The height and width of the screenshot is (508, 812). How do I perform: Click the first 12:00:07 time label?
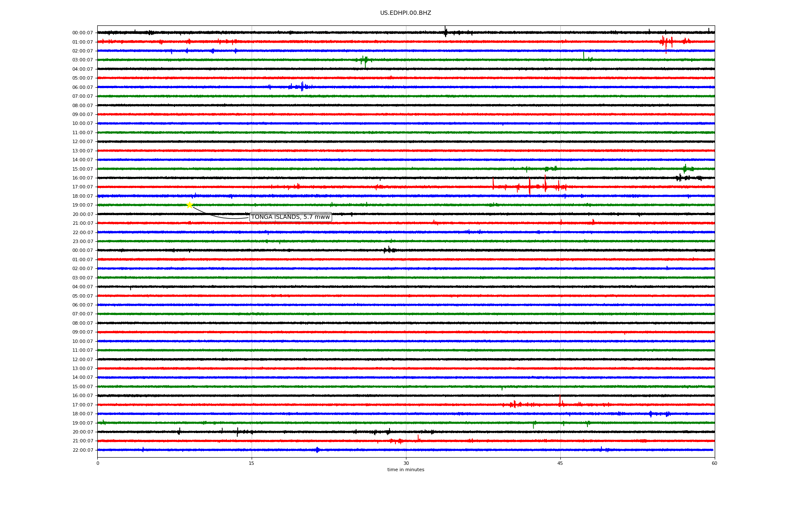pyautogui.click(x=82, y=142)
